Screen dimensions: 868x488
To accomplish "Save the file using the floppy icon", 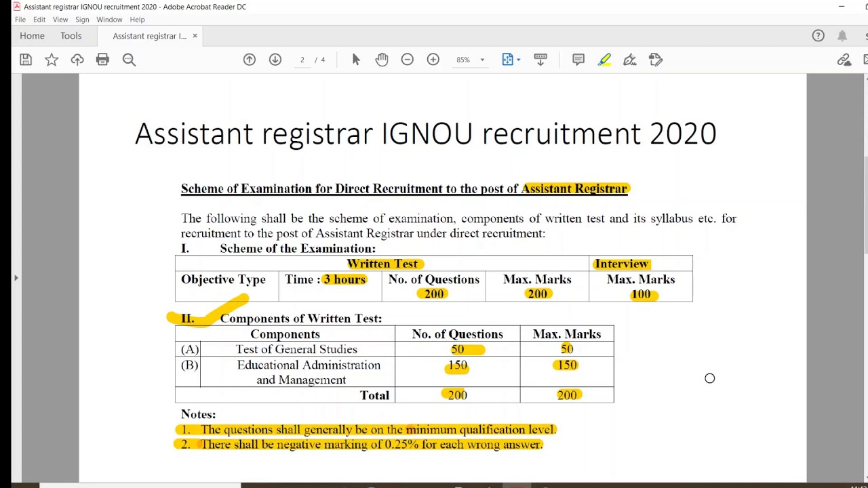I will pos(26,60).
